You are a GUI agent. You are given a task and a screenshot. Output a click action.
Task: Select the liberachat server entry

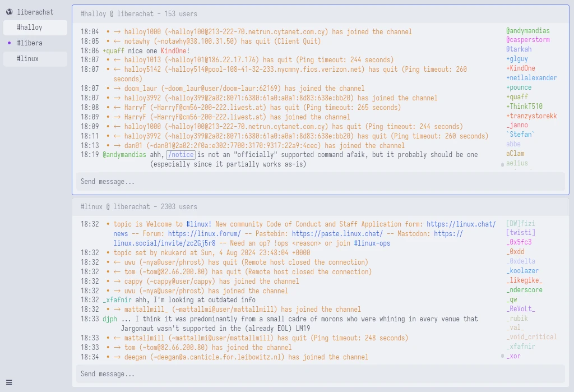coord(35,12)
